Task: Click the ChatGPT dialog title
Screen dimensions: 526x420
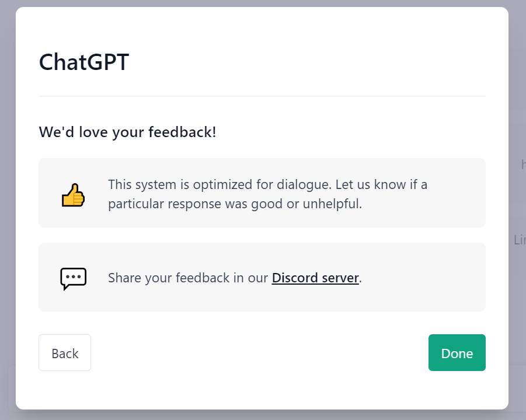Action: pyautogui.click(x=84, y=62)
